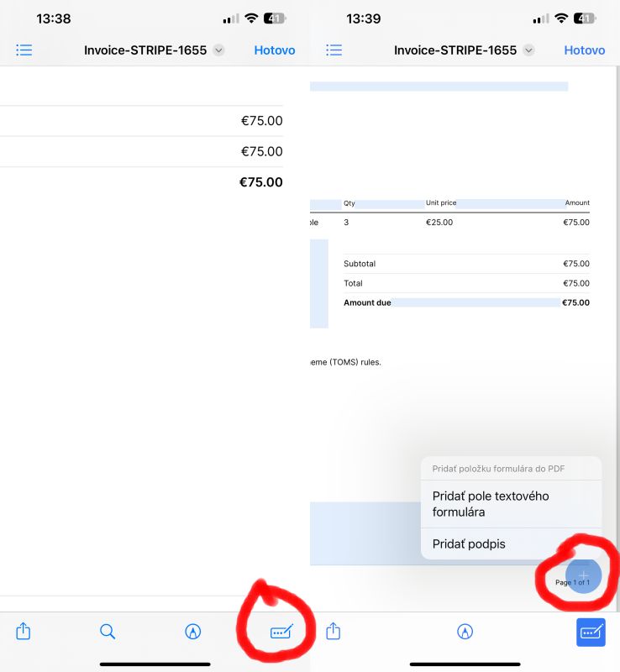The image size is (620, 672).
Task: Open the list view icon on left screen
Action: coord(24,50)
